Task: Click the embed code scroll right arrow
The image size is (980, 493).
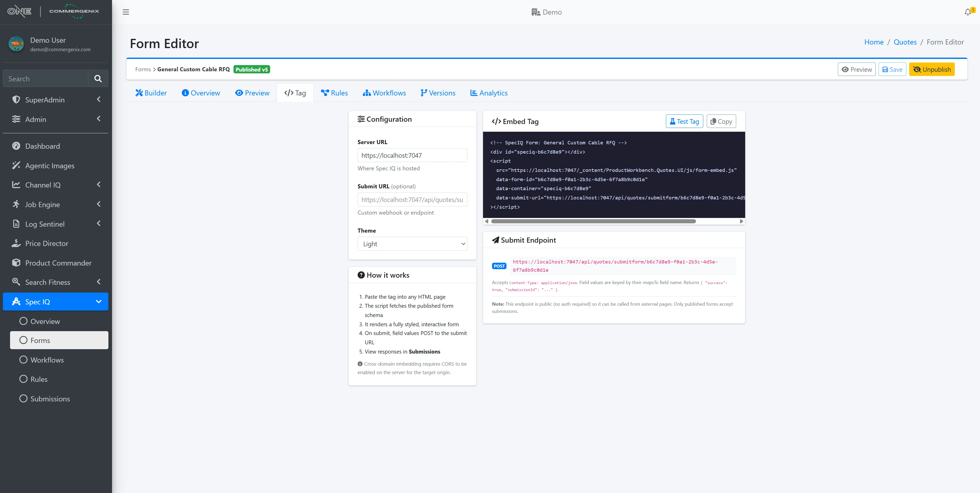Action: 741,221
